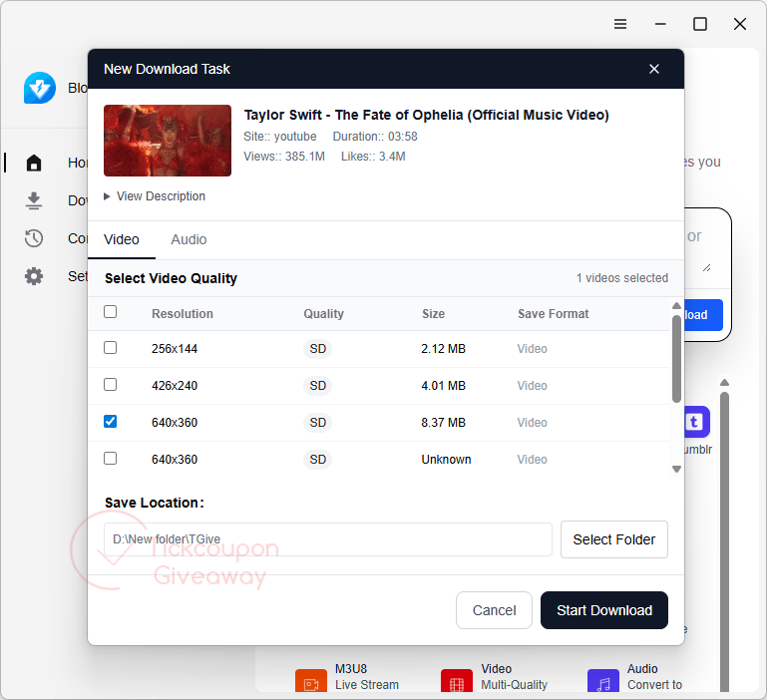Click the Cancel button
767x700 pixels.
pyautogui.click(x=494, y=610)
